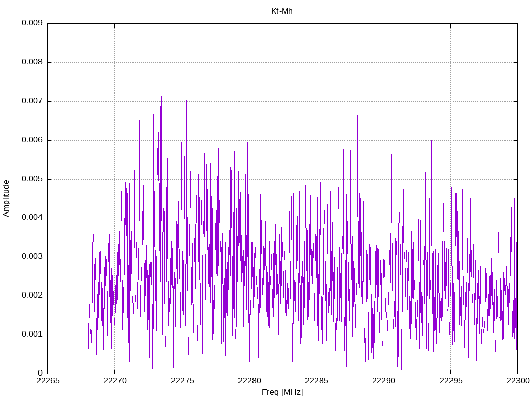Click the chart title Kt-Mh

[x=282, y=11]
